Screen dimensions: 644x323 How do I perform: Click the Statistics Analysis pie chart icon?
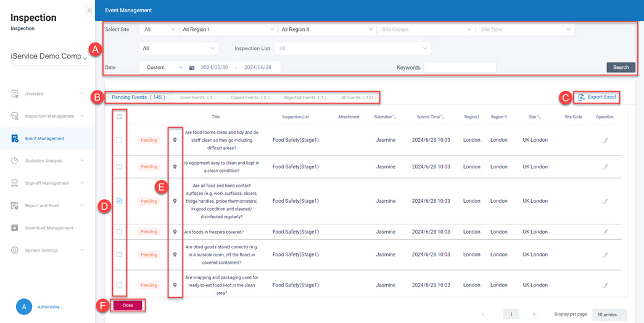15,161
